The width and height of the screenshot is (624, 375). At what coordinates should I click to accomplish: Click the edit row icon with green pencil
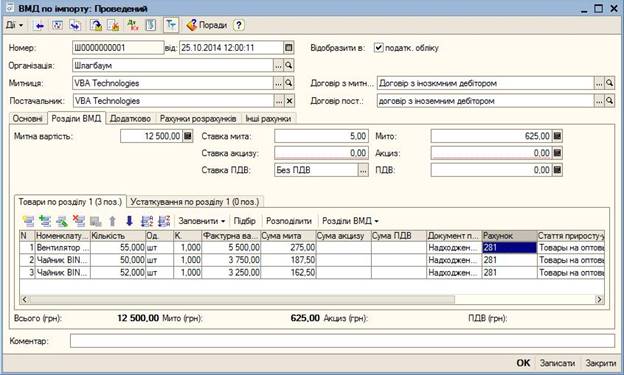point(62,221)
